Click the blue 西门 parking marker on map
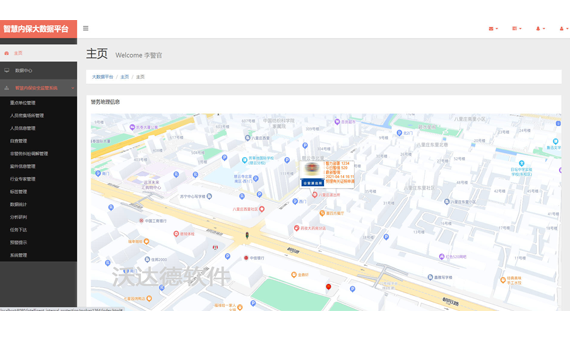The width and height of the screenshot is (570, 360). pyautogui.click(x=295, y=201)
